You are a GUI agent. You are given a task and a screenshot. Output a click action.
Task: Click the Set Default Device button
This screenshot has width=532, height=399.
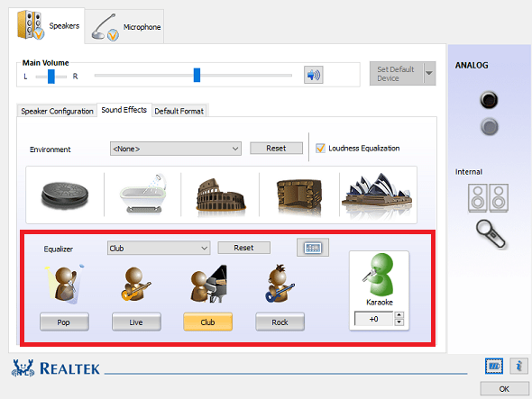396,74
